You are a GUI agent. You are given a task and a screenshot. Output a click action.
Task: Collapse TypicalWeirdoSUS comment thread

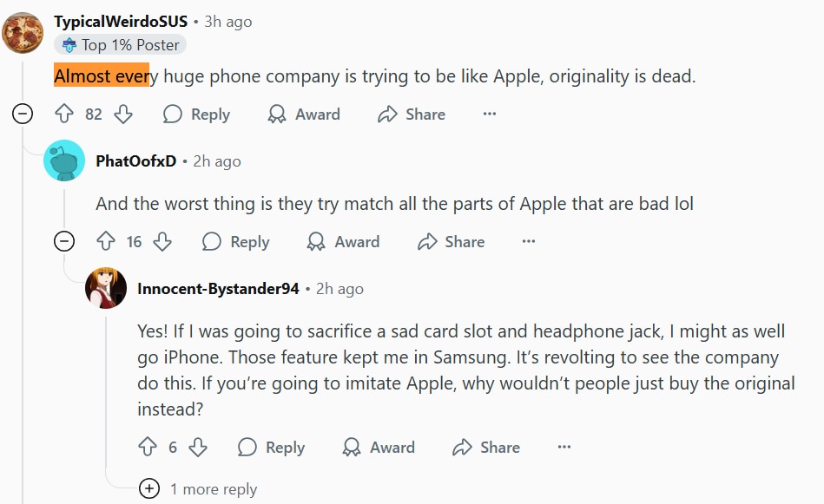[23, 114]
